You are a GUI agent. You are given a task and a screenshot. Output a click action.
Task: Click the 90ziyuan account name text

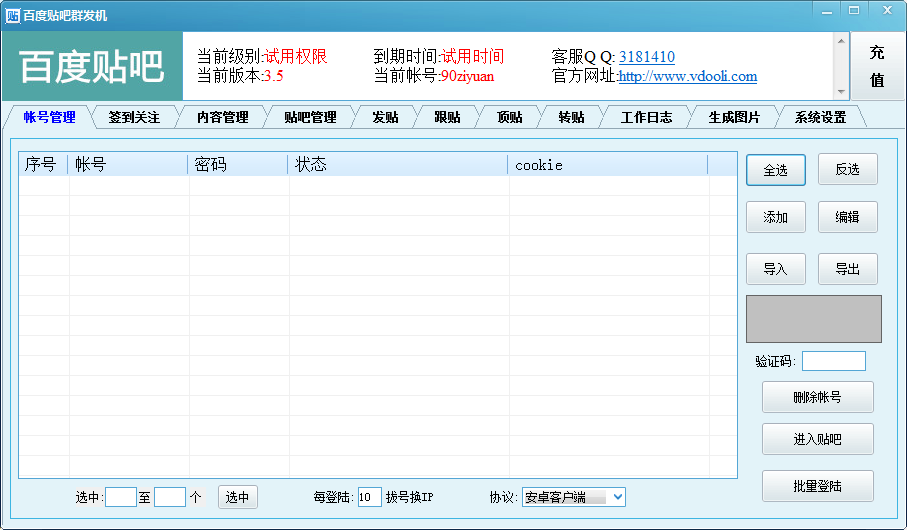(x=467, y=76)
